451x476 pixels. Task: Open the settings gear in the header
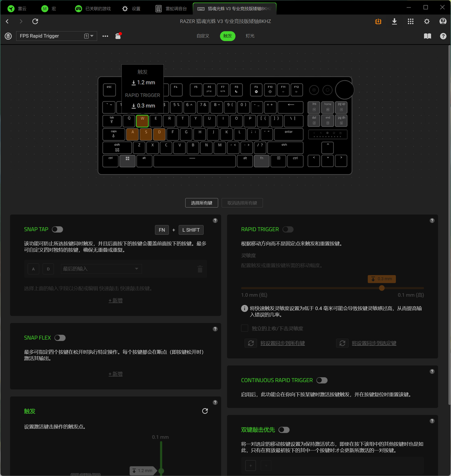[x=427, y=22]
